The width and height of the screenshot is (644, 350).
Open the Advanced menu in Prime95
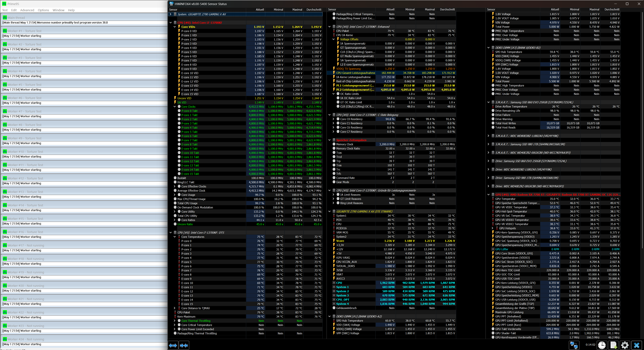(27, 10)
